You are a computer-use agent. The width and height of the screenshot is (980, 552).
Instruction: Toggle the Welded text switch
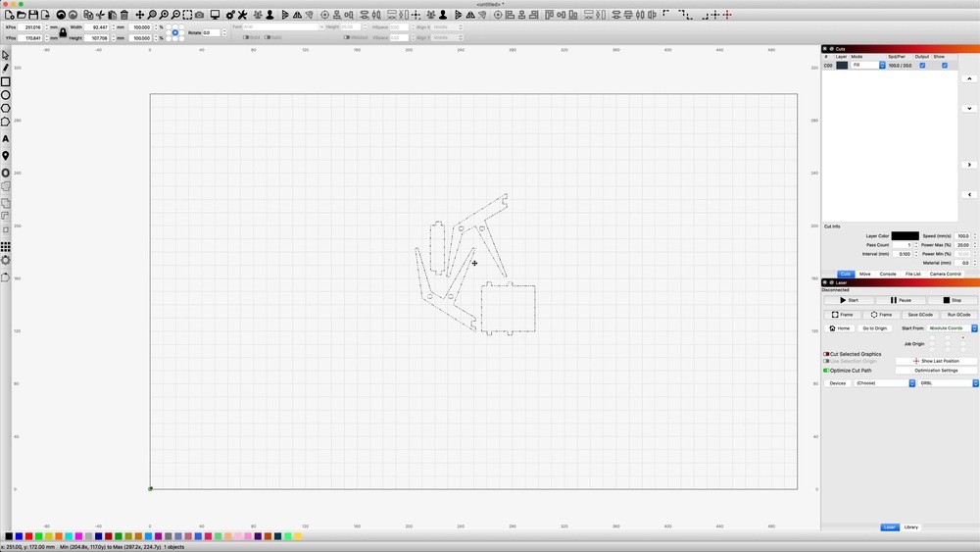pyautogui.click(x=346, y=37)
